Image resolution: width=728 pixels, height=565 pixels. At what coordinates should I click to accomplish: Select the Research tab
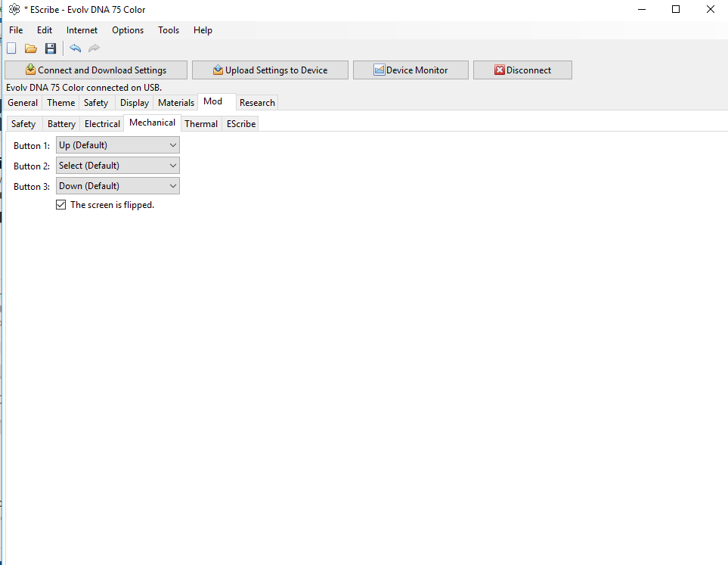[257, 103]
